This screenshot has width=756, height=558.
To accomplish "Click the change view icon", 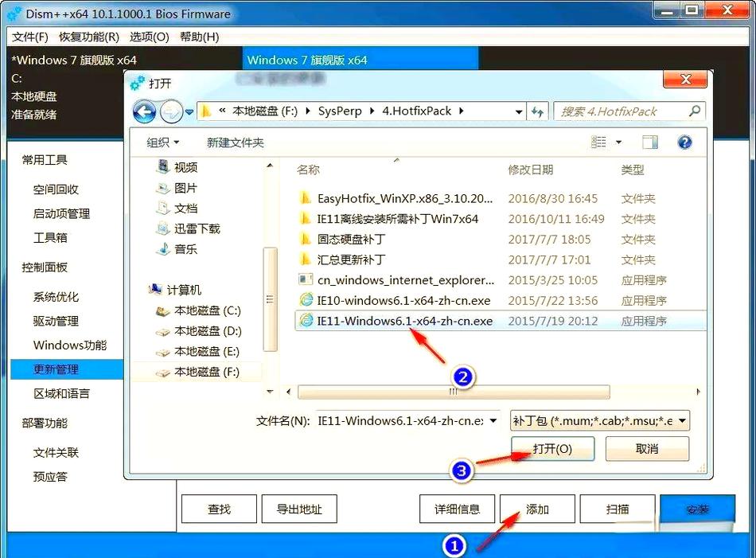I will 598,142.
